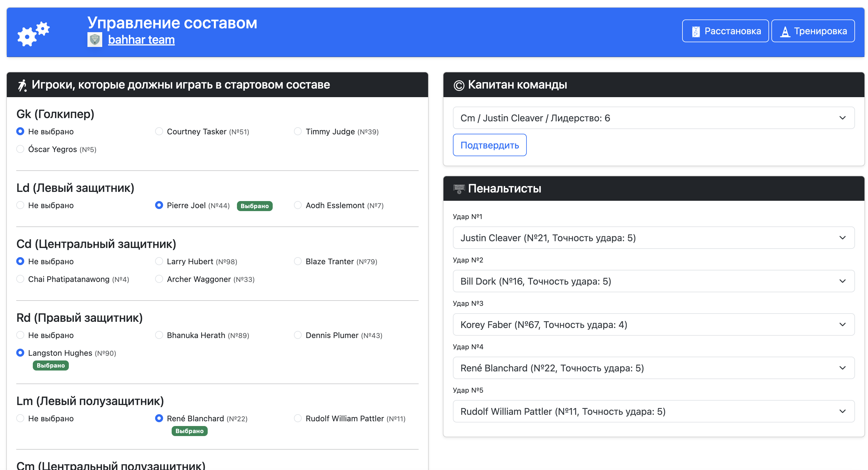This screenshot has width=868, height=470.
Task: Click the running player icon in the heading
Action: (x=22, y=85)
